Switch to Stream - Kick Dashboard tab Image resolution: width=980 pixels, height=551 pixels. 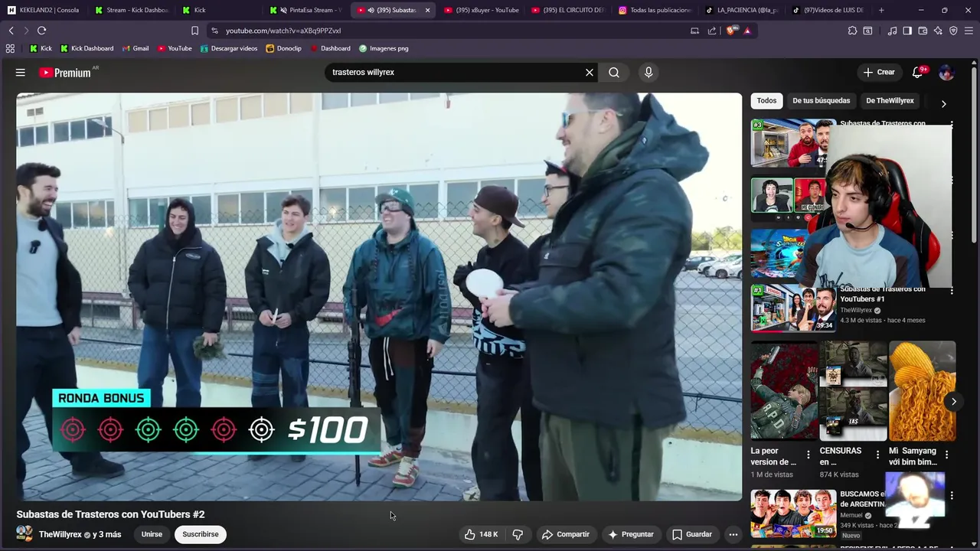pyautogui.click(x=132, y=10)
